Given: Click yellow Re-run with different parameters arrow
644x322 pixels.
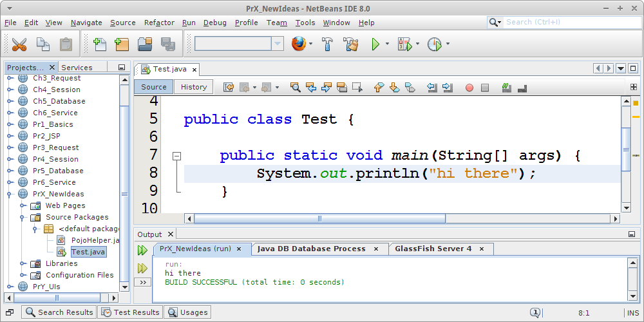Looking at the screenshot, I should pos(142,268).
